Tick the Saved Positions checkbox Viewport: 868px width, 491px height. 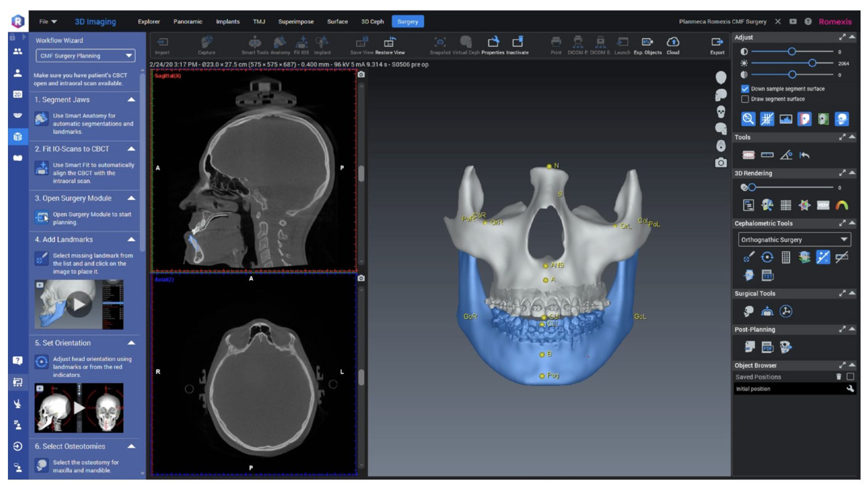tap(850, 377)
